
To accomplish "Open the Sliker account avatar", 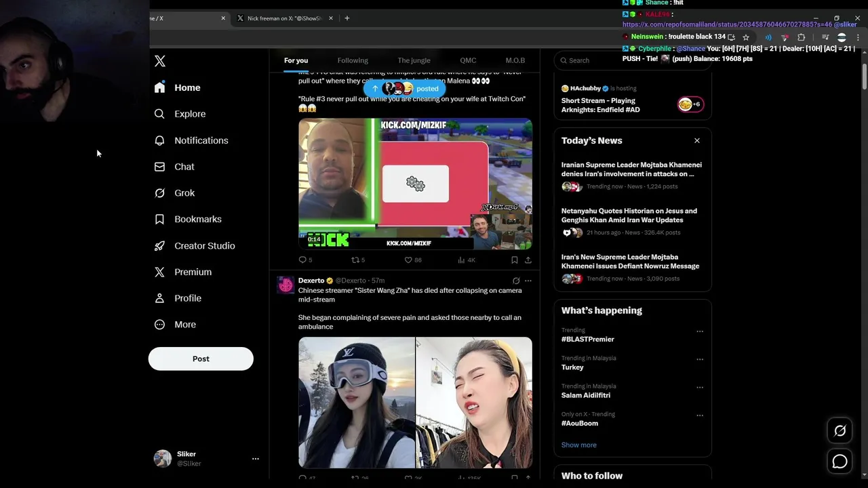I will pos(163,459).
